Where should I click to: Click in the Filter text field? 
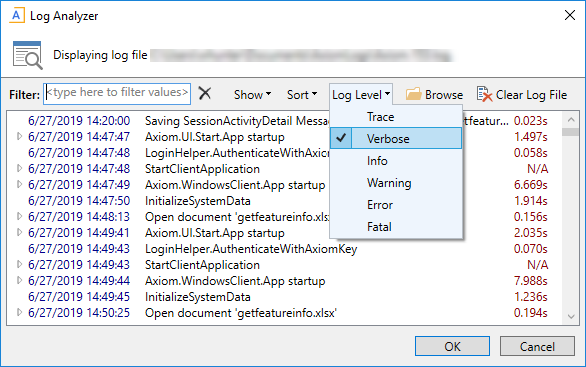tap(117, 93)
